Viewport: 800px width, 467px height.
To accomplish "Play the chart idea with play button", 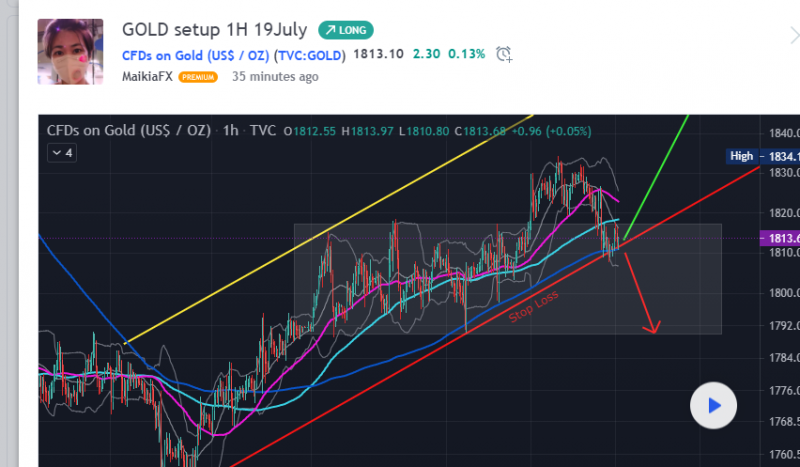I will pos(713,406).
